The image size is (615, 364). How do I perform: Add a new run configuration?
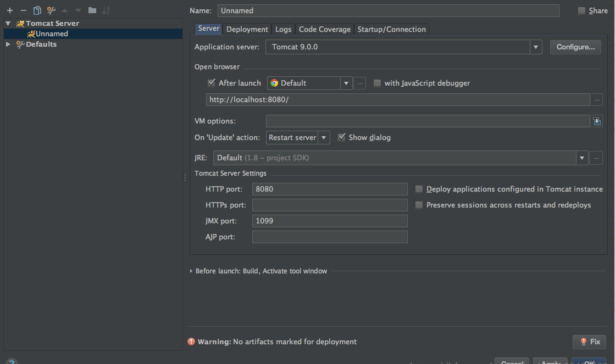coord(10,10)
